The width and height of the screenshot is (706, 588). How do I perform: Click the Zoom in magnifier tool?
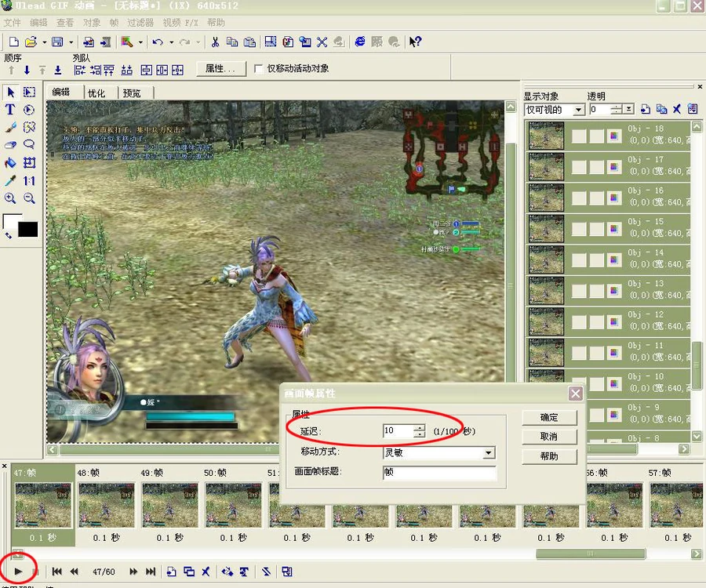[x=10, y=198]
